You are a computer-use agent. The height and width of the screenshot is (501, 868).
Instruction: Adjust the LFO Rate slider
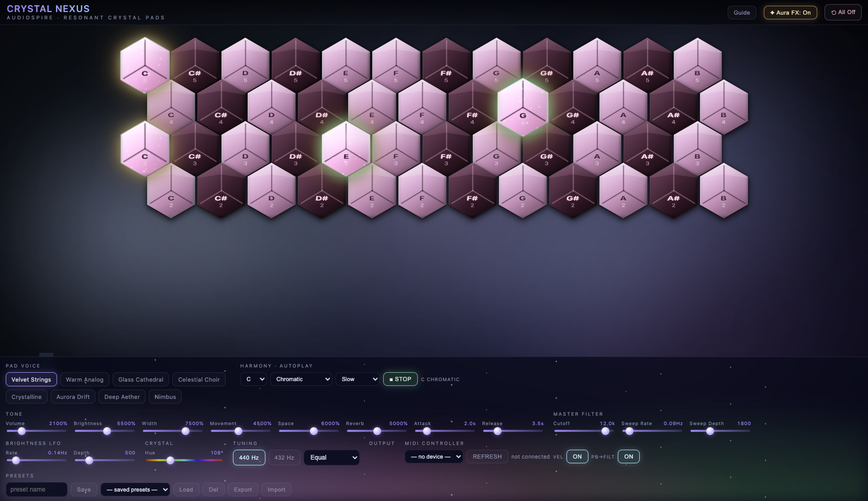(x=37, y=460)
